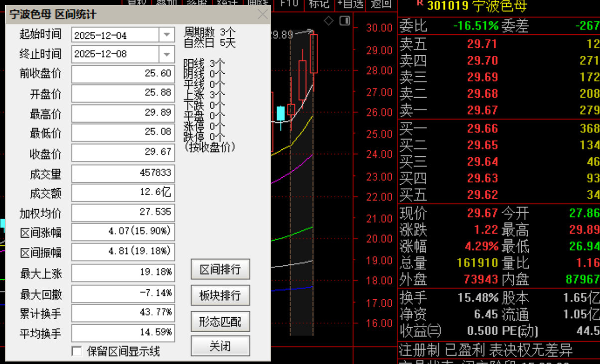600x364 pixels.
Task: Click the 区间排行 button
Action: tap(220, 269)
